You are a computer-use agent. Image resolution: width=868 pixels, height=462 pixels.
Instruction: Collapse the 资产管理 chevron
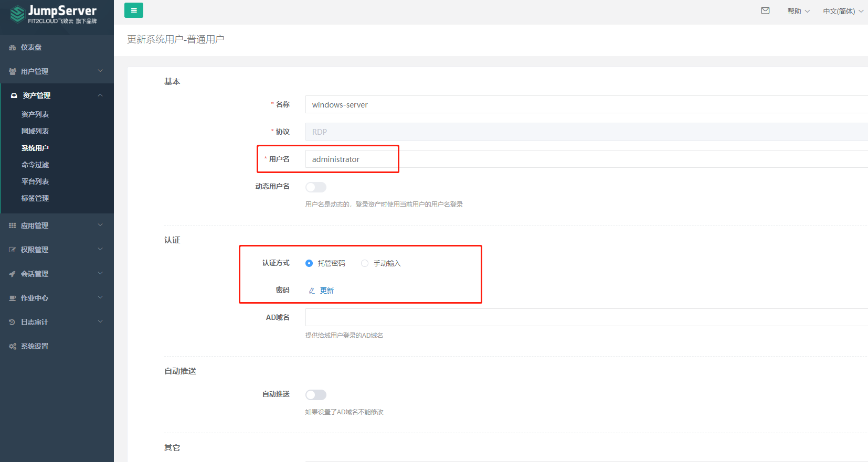(100, 95)
